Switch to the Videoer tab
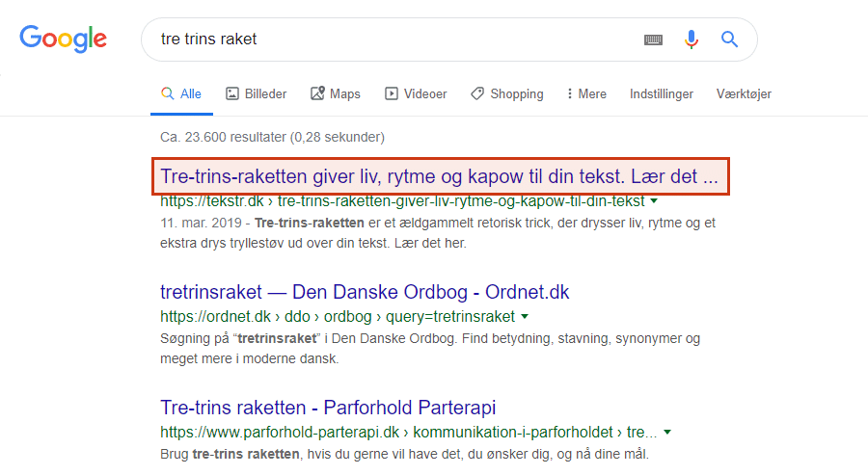This screenshot has height=475, width=868. (x=416, y=94)
